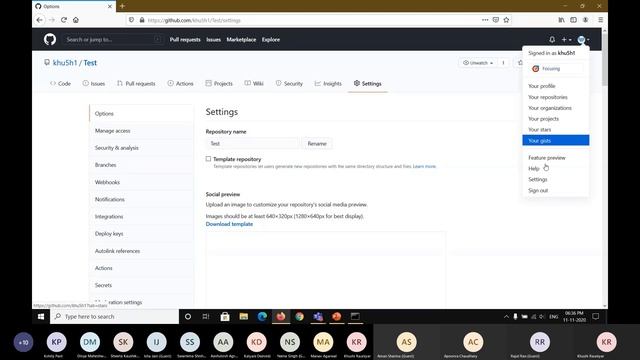Open Security & analysis sidebar item
Screen dimensions: 640x360
(141, 148)
